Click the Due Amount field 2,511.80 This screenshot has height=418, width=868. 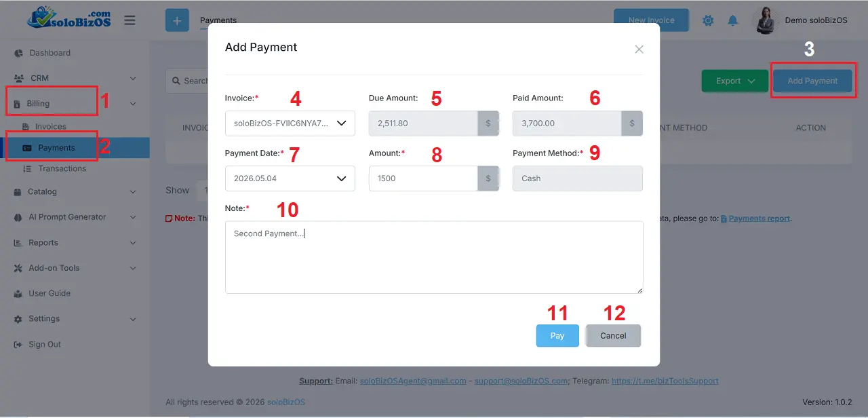423,123
